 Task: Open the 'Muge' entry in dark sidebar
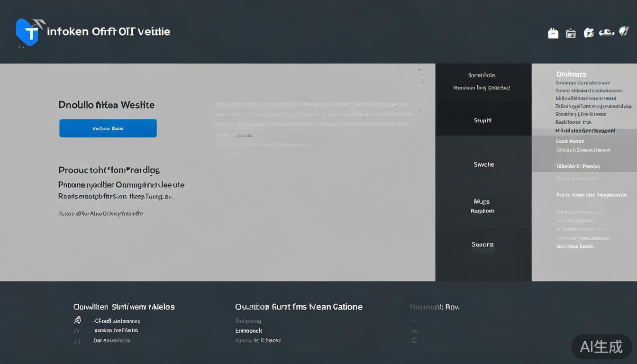point(482,201)
